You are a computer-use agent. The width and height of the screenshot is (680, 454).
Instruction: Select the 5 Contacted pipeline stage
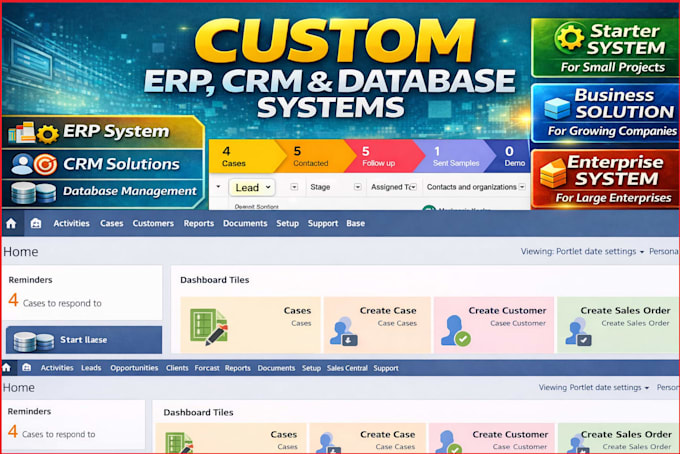[314, 156]
